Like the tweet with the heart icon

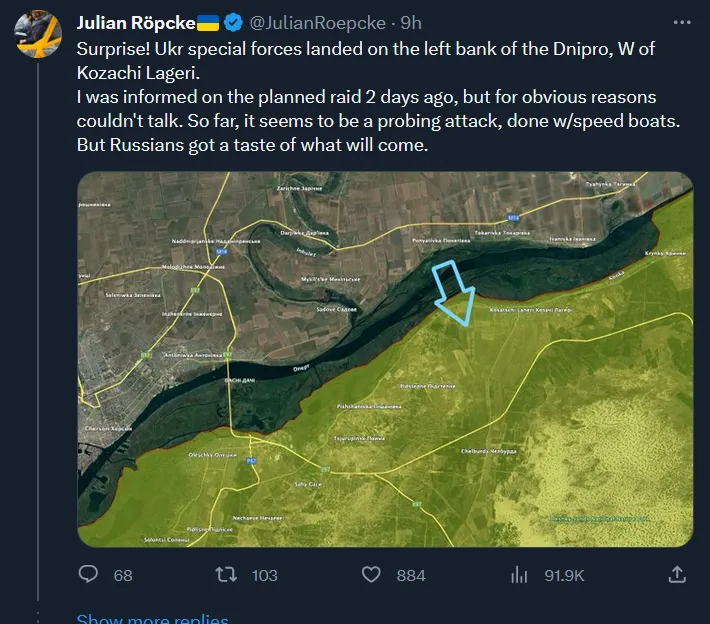[371, 574]
